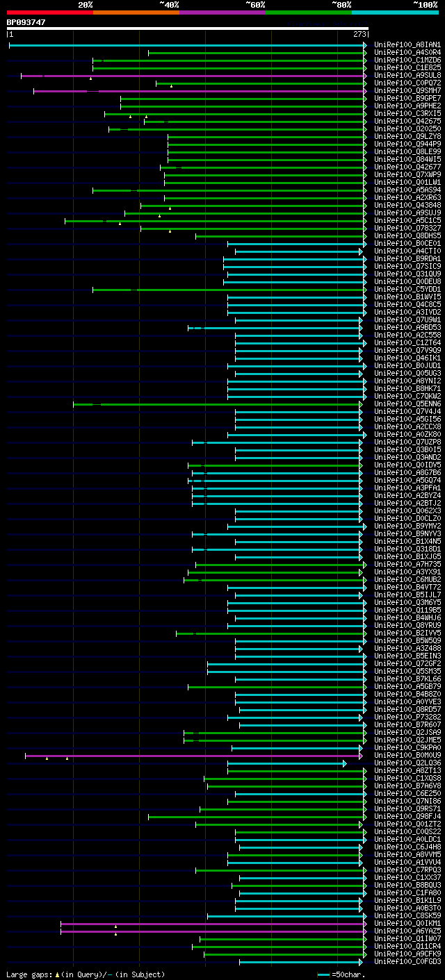The height and width of the screenshot is (980, 445).
Task: Click the purple ~60% legend segment
Action: pos(222,13)
